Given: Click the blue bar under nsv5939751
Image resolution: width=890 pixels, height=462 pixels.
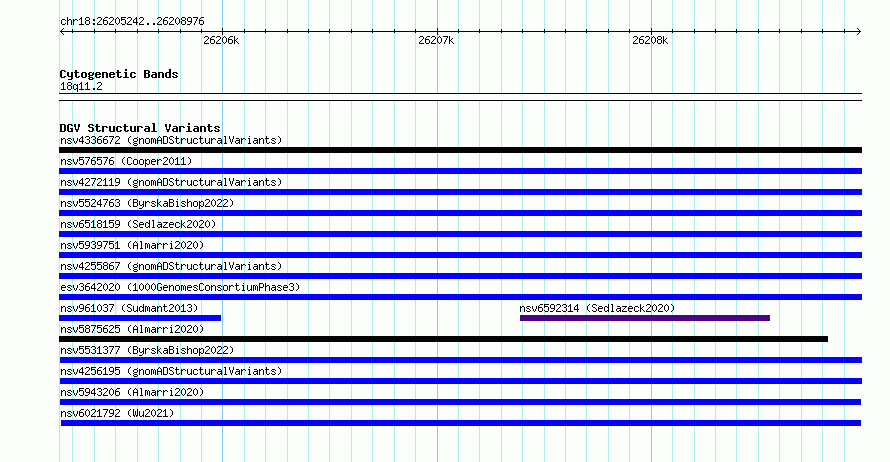Looking at the screenshot, I should tap(460, 255).
